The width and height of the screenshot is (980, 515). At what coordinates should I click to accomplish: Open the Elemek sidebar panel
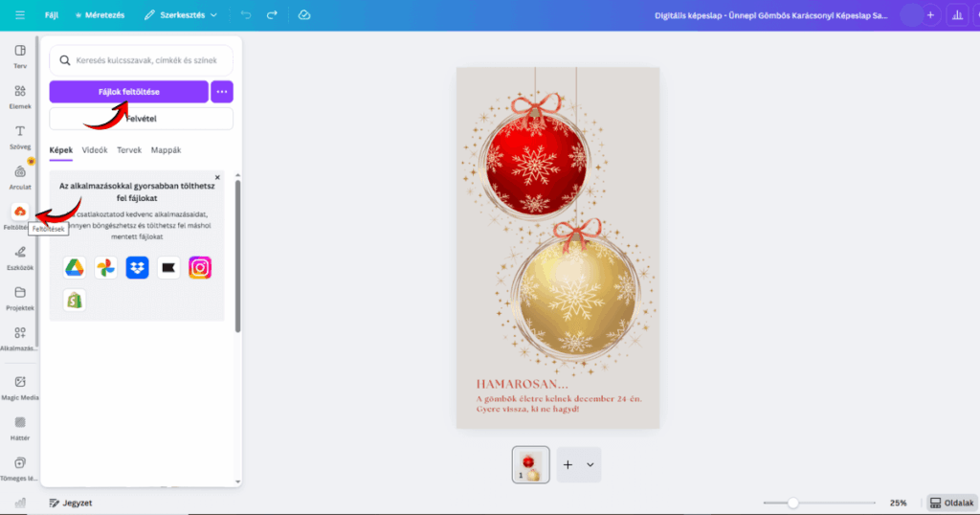pyautogui.click(x=20, y=97)
